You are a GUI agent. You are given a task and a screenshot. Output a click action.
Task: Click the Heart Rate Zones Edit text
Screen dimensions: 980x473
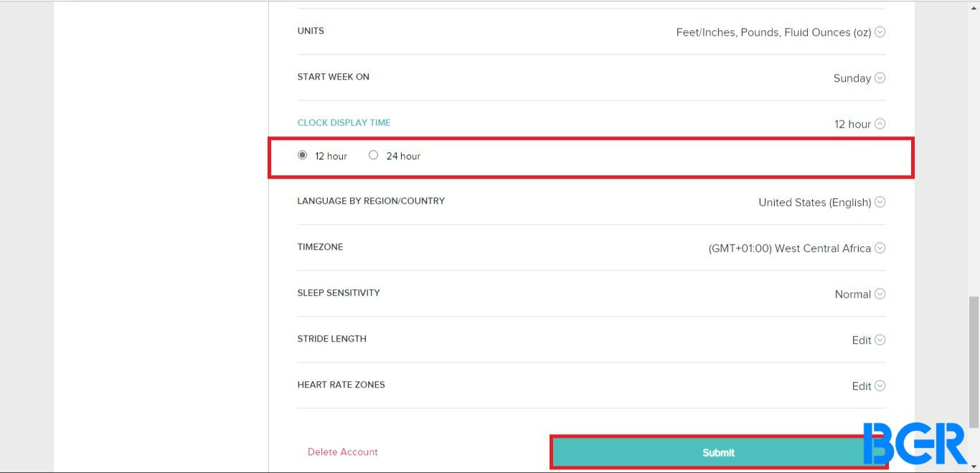tap(862, 386)
